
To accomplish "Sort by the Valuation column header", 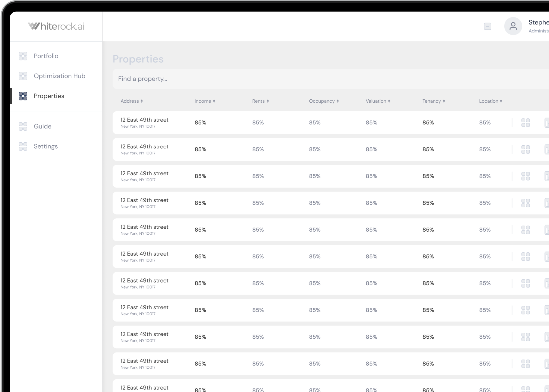I will pos(378,101).
